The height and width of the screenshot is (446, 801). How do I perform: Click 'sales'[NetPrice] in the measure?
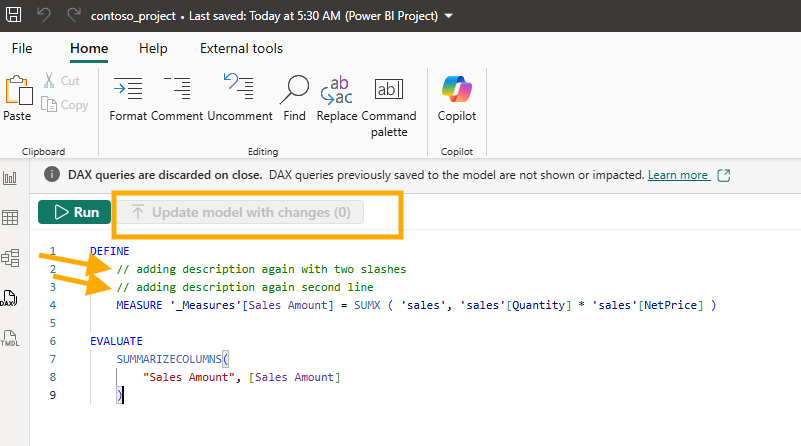click(x=648, y=305)
